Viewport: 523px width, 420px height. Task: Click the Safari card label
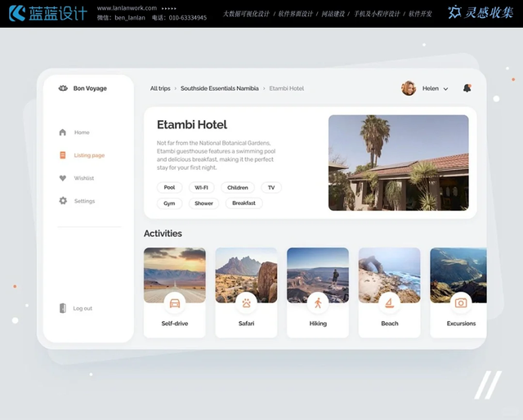click(247, 324)
